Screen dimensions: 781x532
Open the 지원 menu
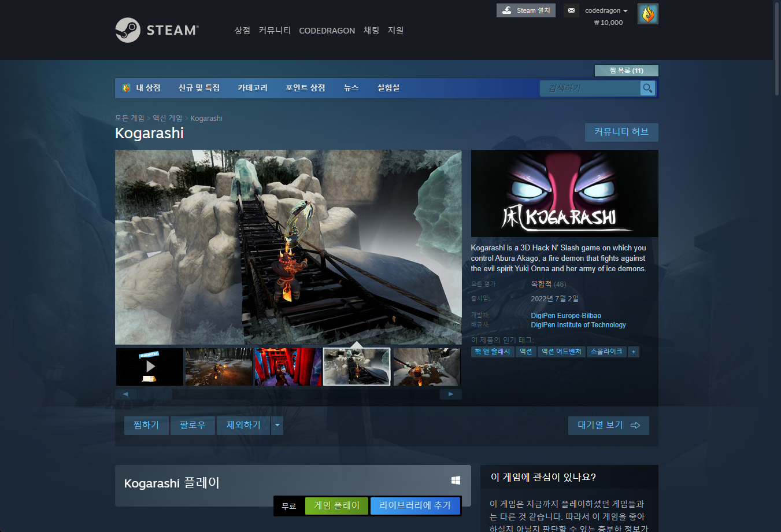point(395,31)
